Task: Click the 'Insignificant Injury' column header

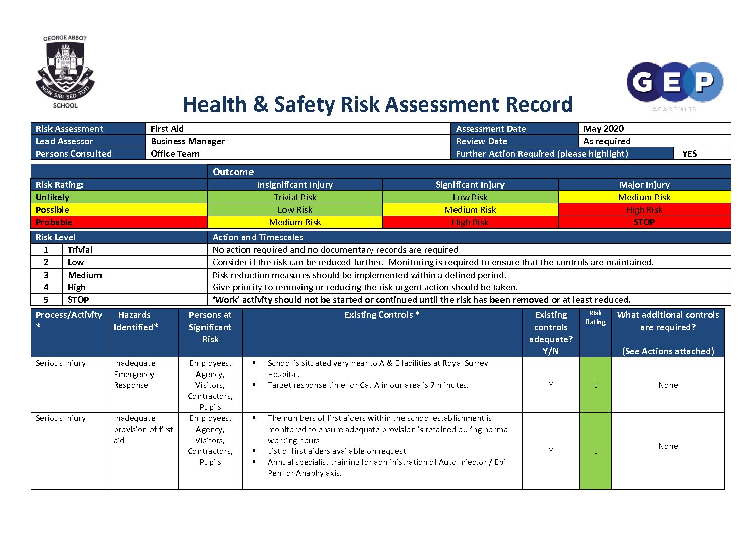Action: coord(295,185)
